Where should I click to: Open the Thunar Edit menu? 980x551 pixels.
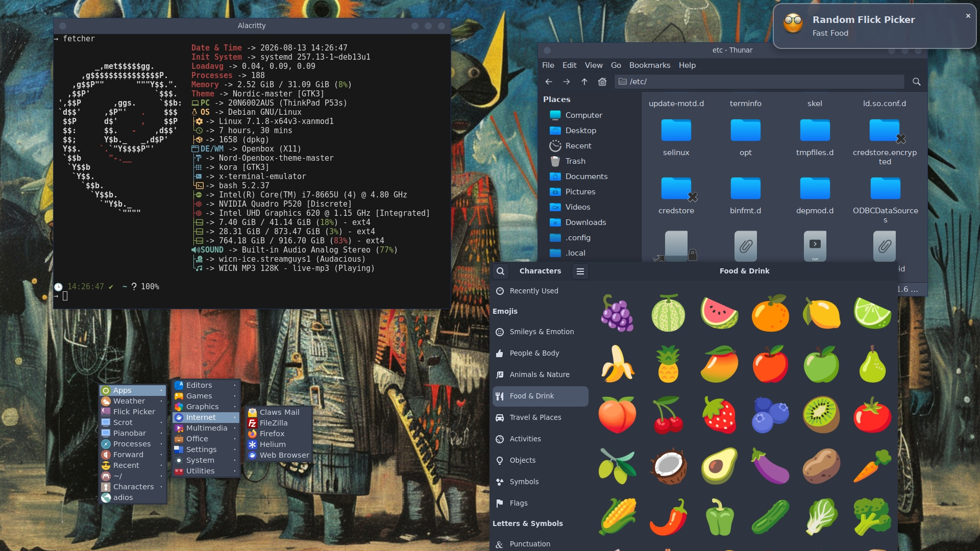click(x=569, y=65)
